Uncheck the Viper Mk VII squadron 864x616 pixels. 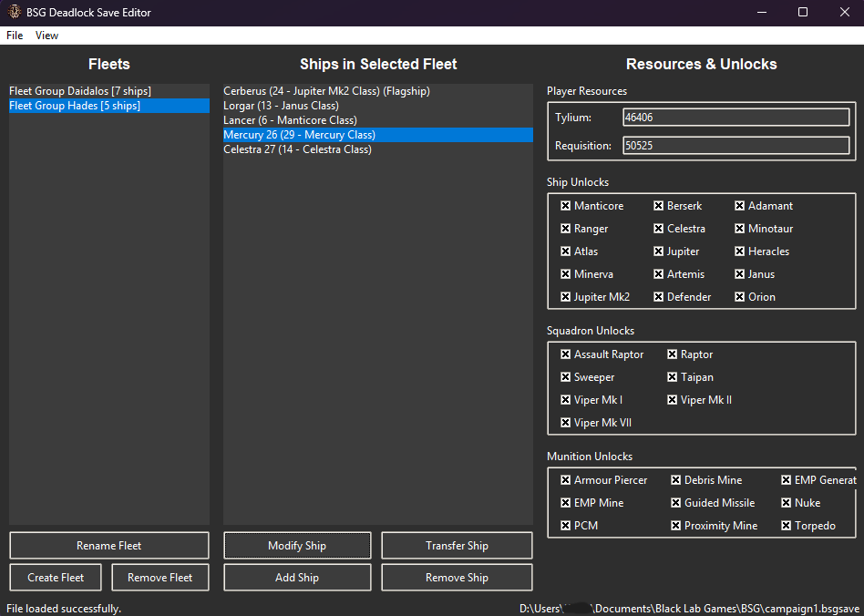tap(565, 423)
